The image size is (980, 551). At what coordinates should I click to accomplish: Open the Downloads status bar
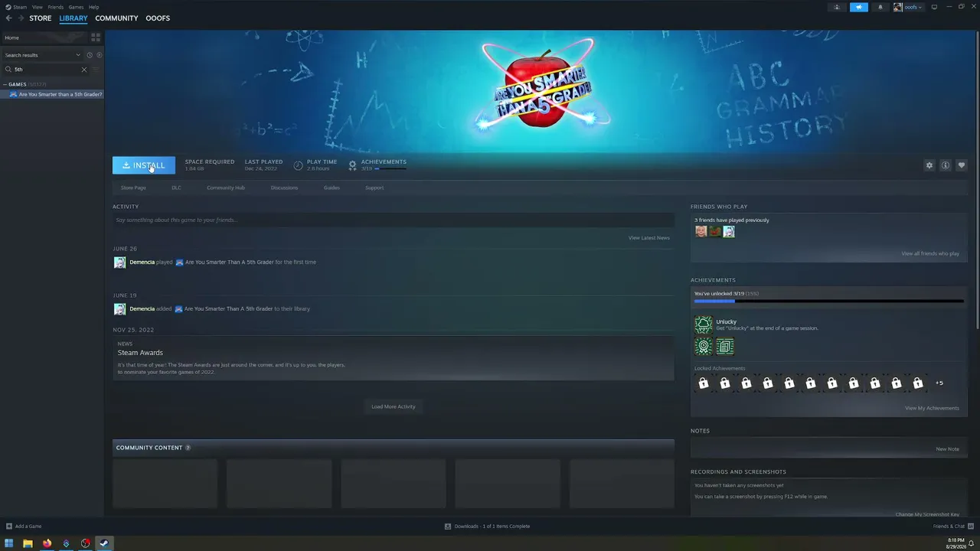[x=488, y=527]
